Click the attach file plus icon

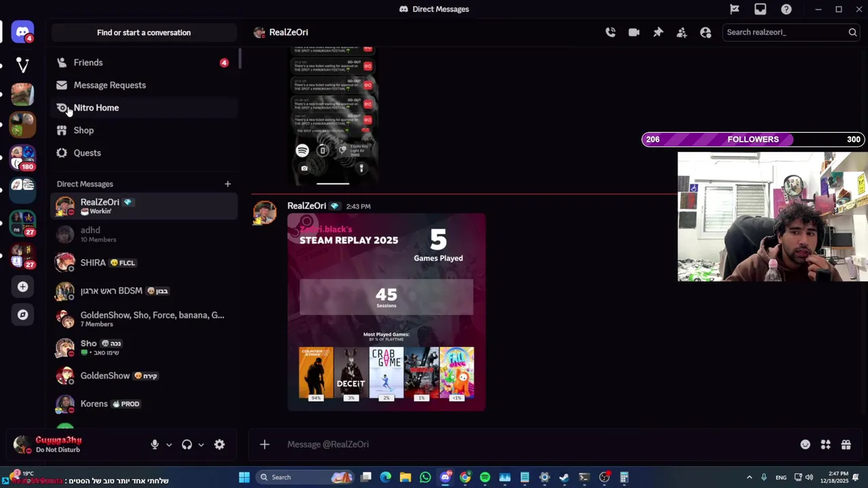(264, 444)
